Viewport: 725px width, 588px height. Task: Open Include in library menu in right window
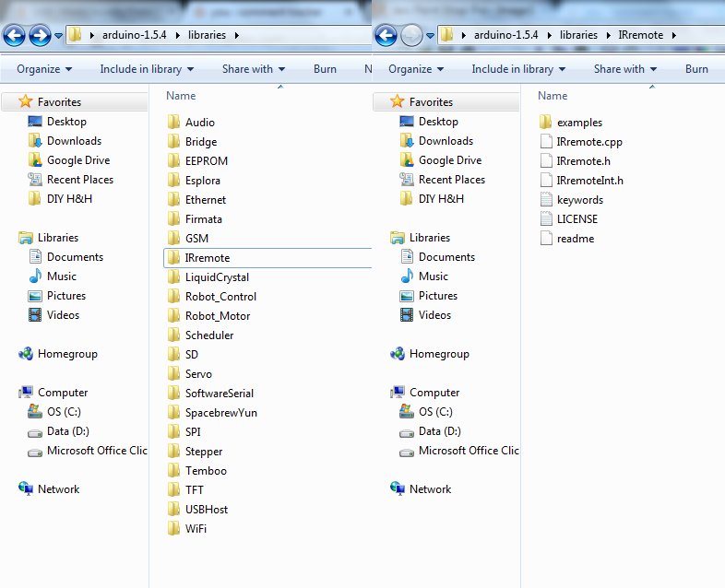(518, 69)
